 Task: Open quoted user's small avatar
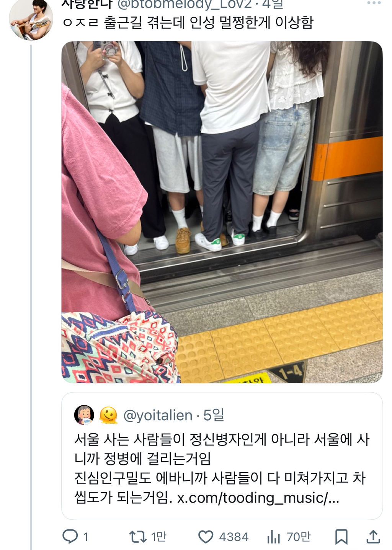coord(84,415)
